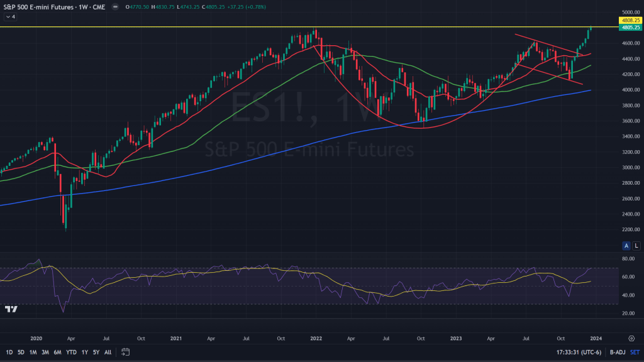Show All available data range

tap(108, 352)
